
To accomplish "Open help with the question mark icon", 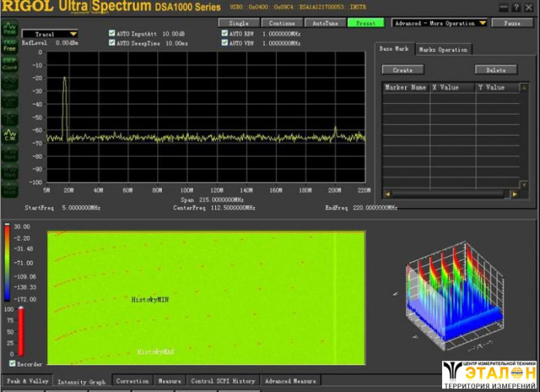I will coord(515,8).
